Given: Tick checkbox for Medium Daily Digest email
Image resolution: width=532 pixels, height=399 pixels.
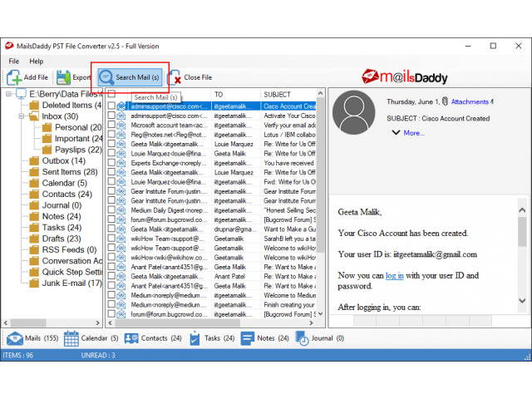Looking at the screenshot, I should (111, 210).
